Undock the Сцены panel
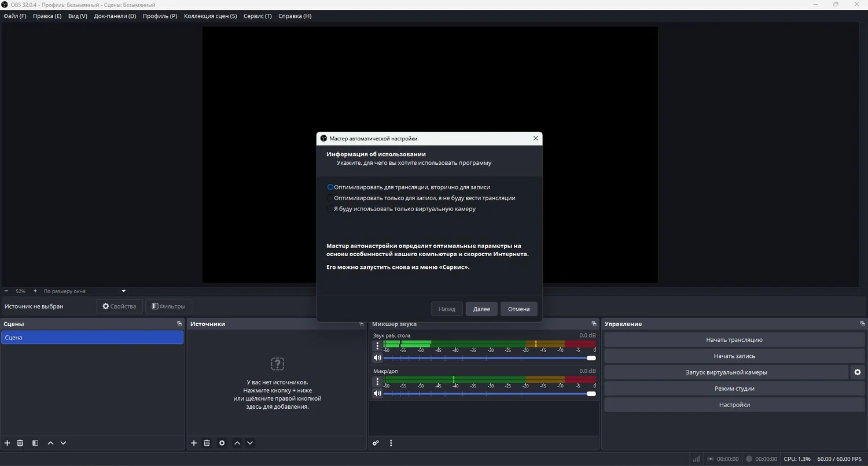The image size is (868, 466). tap(179, 324)
